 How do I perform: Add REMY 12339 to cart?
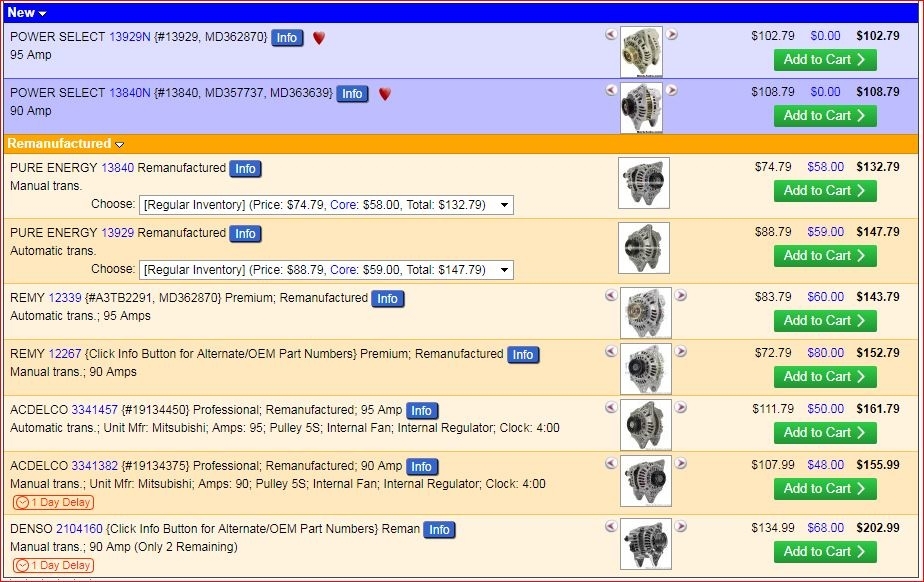[x=825, y=320]
